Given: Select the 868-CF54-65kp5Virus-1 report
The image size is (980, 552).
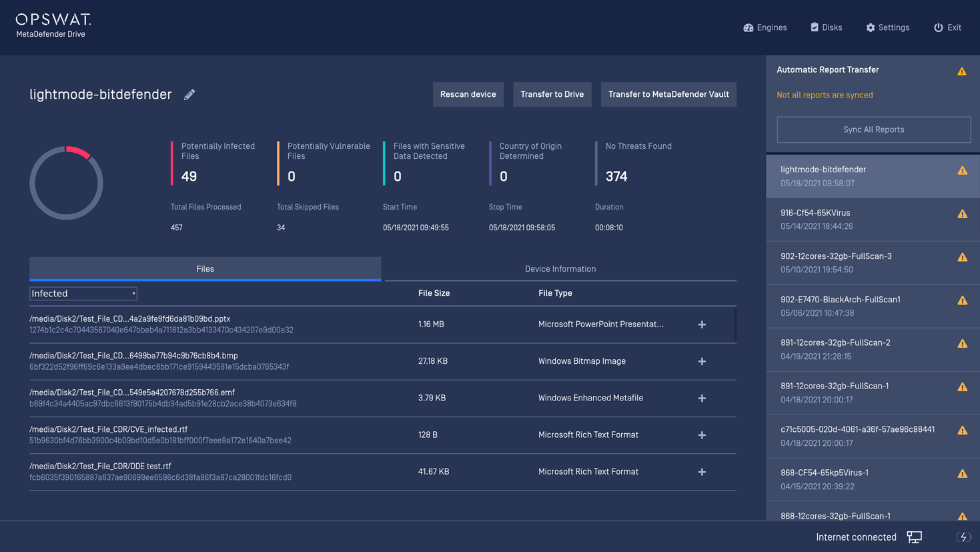Looking at the screenshot, I should (x=873, y=479).
